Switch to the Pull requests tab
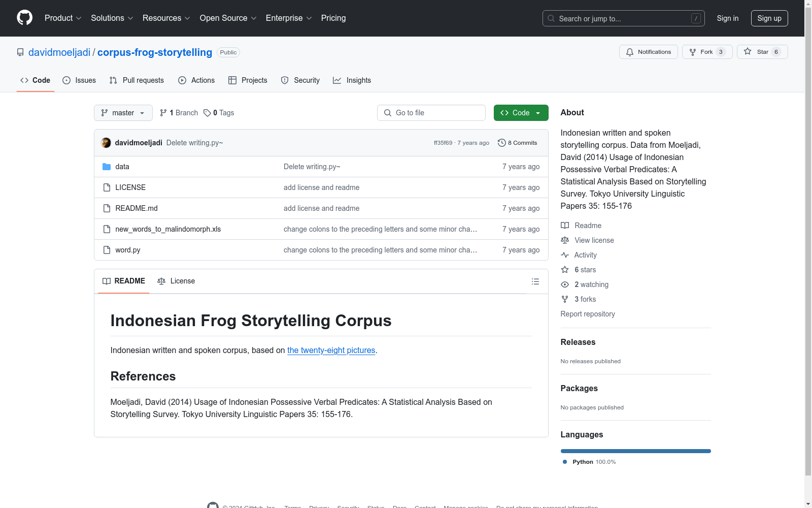 [137, 80]
